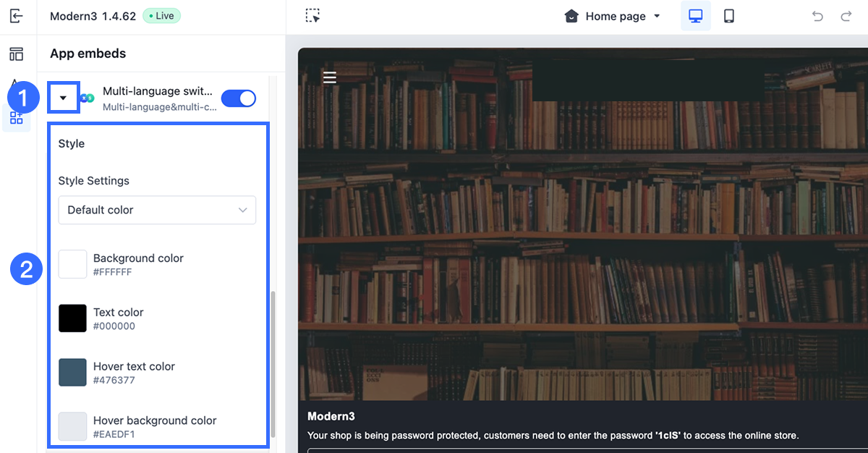
Task: Switch to desktop preview
Action: [x=695, y=16]
